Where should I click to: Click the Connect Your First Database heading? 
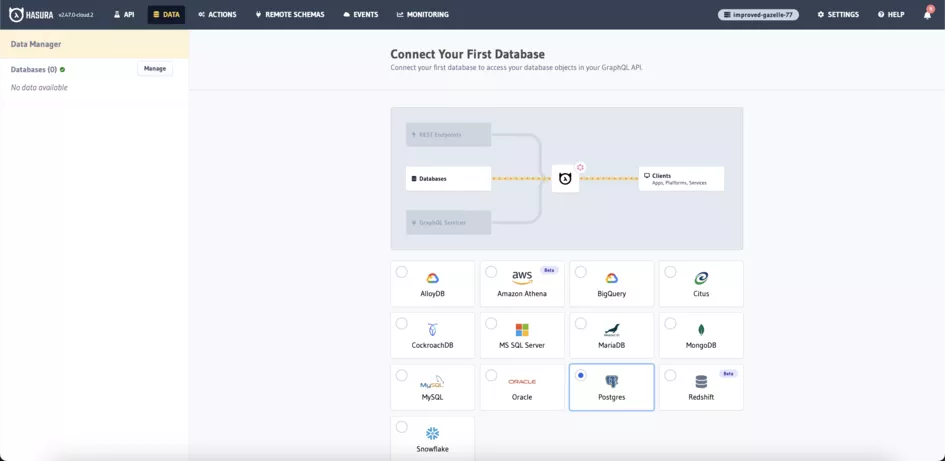(468, 54)
